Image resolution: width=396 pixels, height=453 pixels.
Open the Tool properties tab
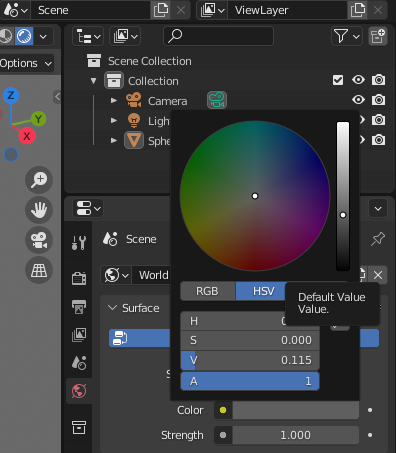tap(79, 242)
